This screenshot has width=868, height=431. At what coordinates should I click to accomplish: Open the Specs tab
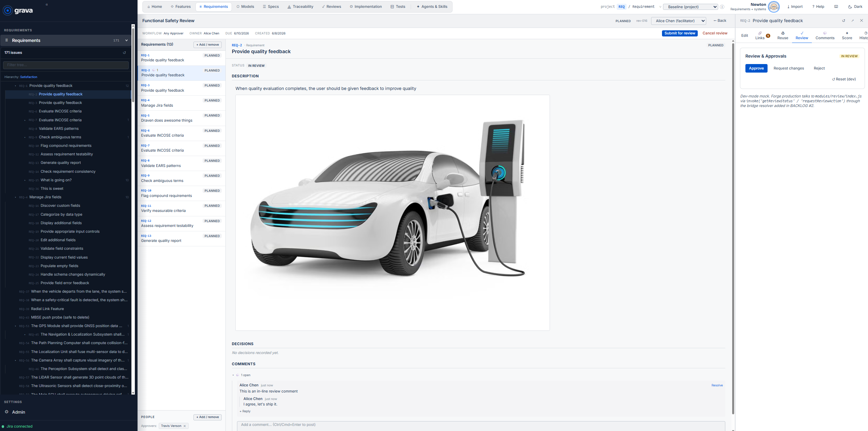point(271,7)
